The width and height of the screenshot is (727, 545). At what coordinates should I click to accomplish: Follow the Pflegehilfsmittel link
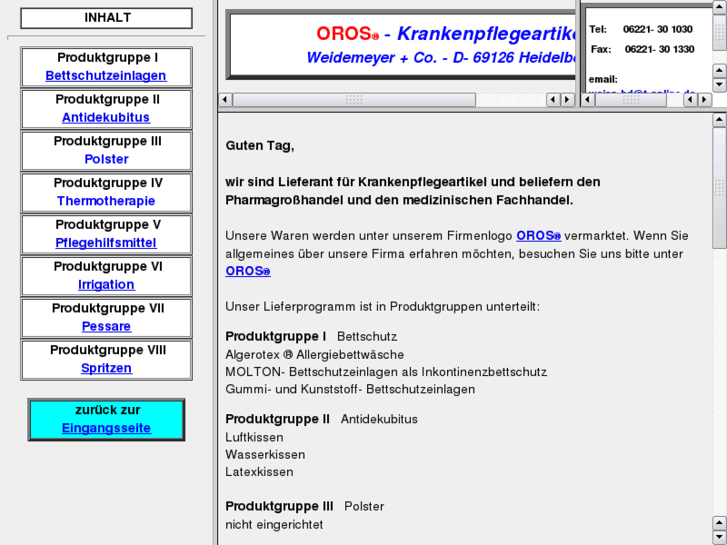pos(106,243)
